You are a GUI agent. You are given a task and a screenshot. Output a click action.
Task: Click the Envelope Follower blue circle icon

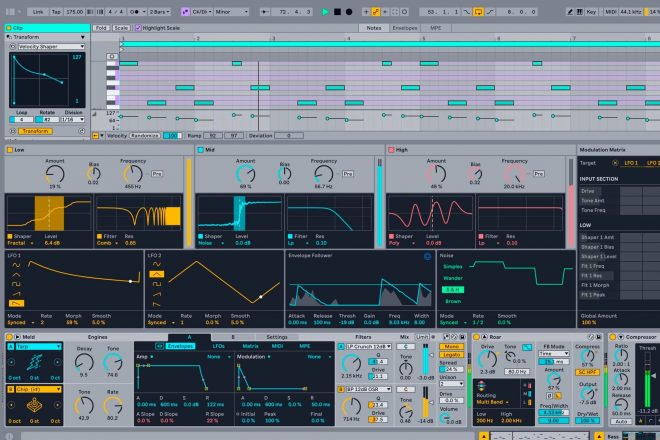tap(427, 256)
